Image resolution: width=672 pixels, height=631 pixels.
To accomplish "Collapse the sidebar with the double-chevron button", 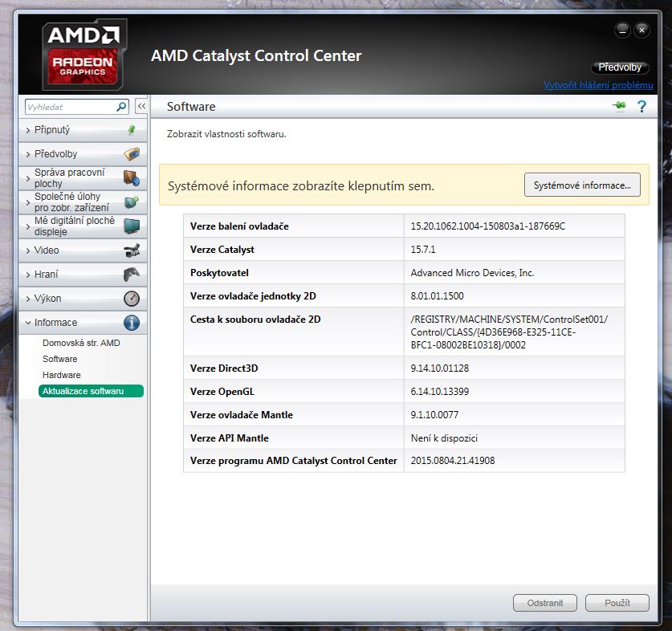I will tap(141, 106).
